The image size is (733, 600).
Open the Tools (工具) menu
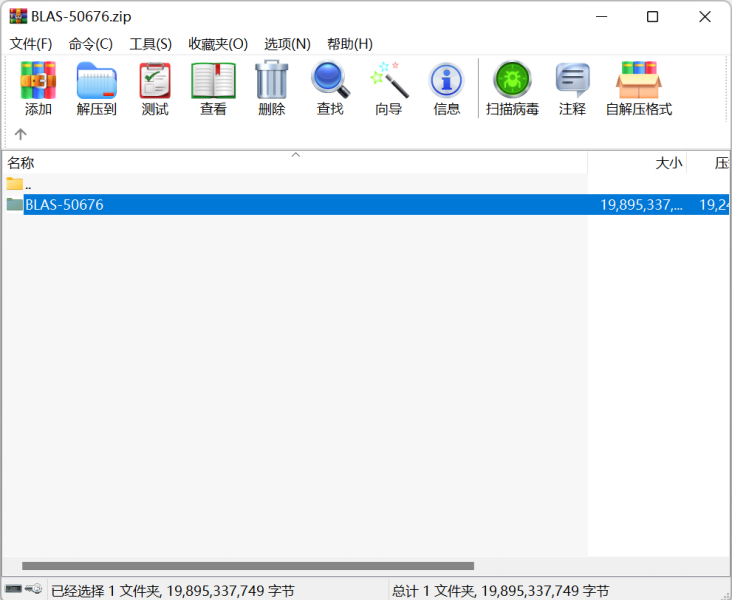point(150,44)
